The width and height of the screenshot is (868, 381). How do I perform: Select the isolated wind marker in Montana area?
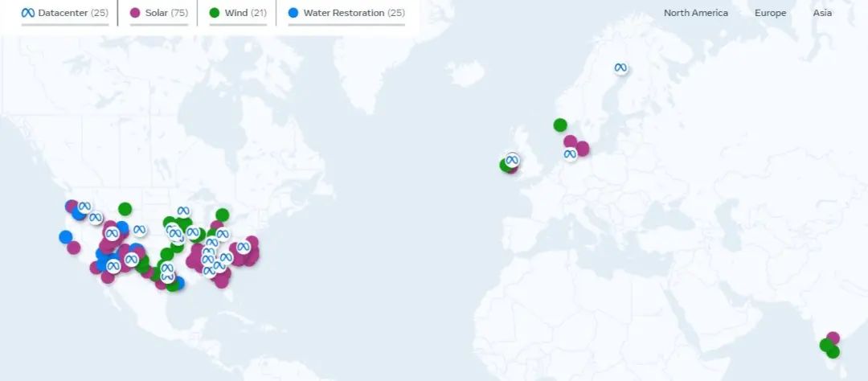coord(125,209)
